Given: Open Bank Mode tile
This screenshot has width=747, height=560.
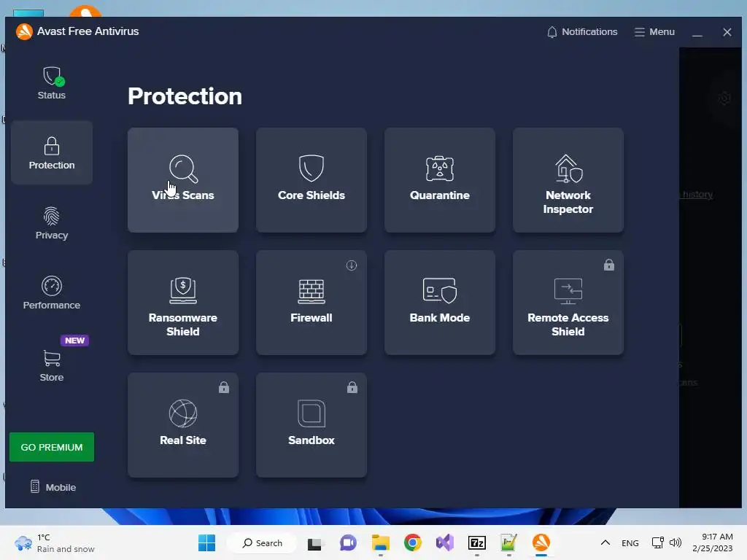Looking at the screenshot, I should pyautogui.click(x=440, y=303).
